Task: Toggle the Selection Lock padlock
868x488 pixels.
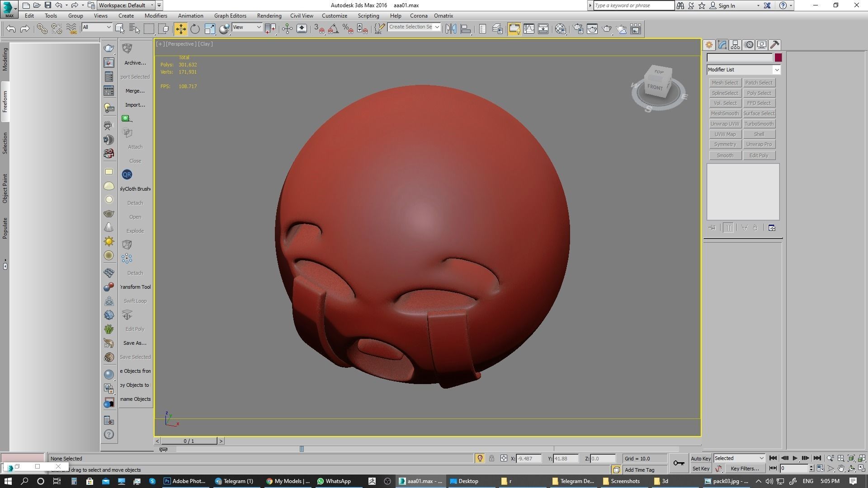Action: (x=491, y=458)
